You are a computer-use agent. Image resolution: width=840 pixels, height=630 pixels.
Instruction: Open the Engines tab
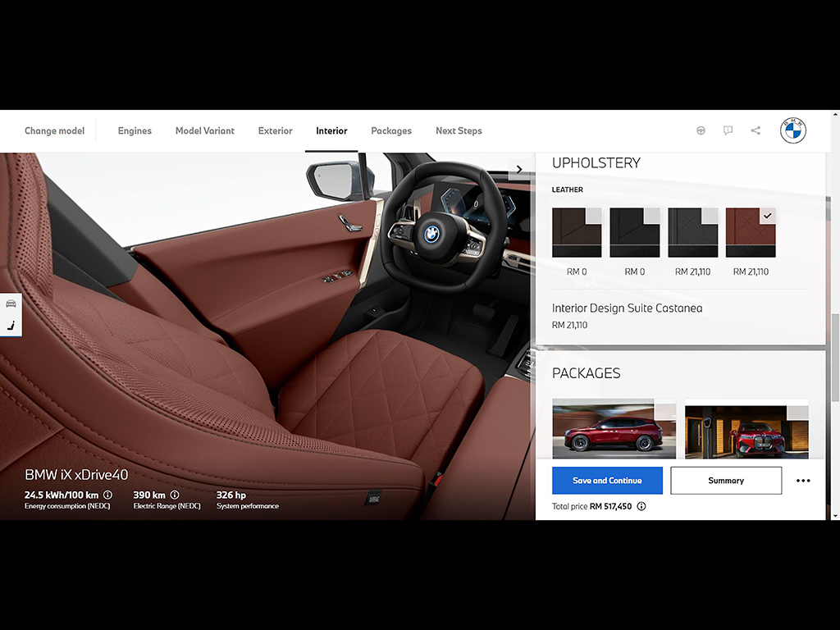click(135, 130)
